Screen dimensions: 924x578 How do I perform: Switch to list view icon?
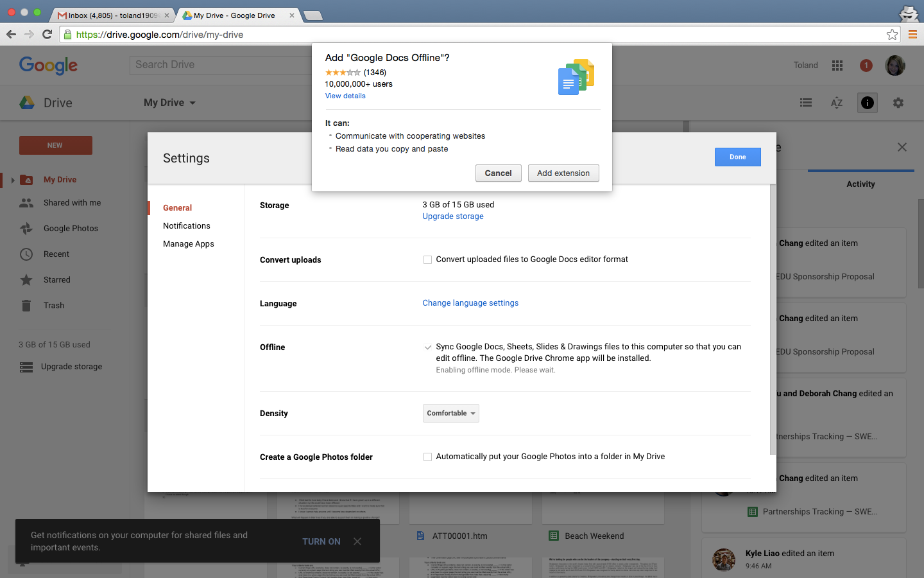click(x=806, y=103)
